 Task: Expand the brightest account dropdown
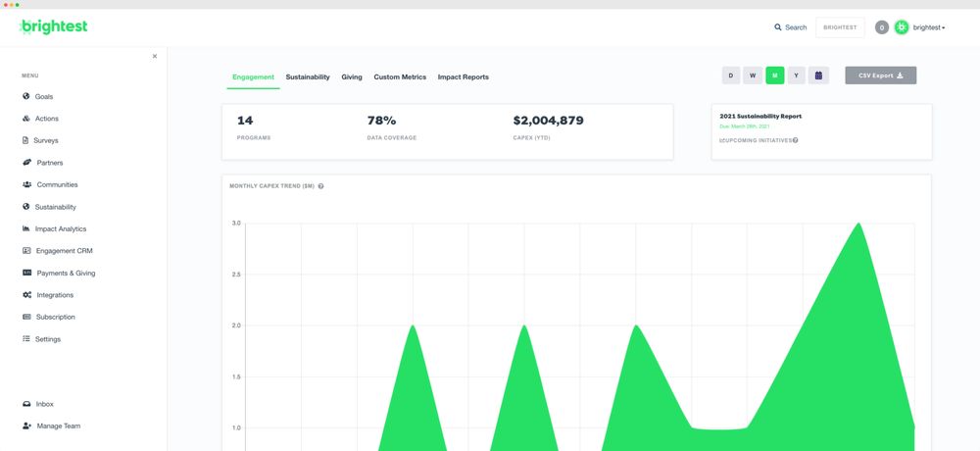tap(929, 27)
